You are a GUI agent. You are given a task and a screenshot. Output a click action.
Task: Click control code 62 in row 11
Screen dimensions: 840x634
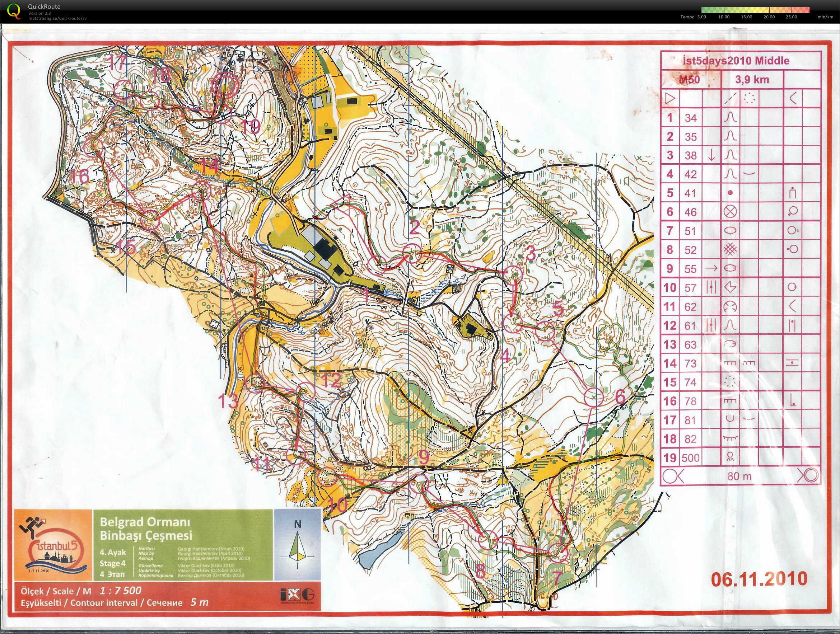(x=691, y=306)
